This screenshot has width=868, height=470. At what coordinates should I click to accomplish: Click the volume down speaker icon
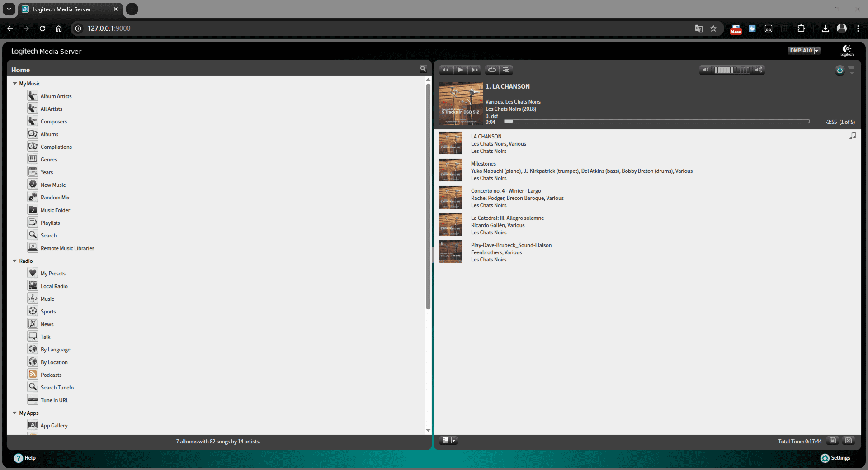click(x=705, y=70)
